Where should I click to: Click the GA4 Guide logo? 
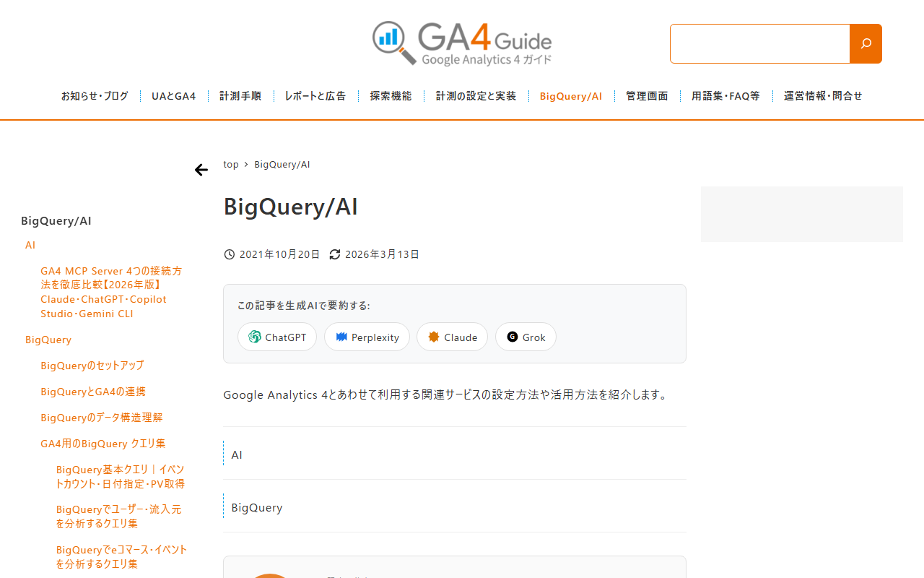[462, 43]
